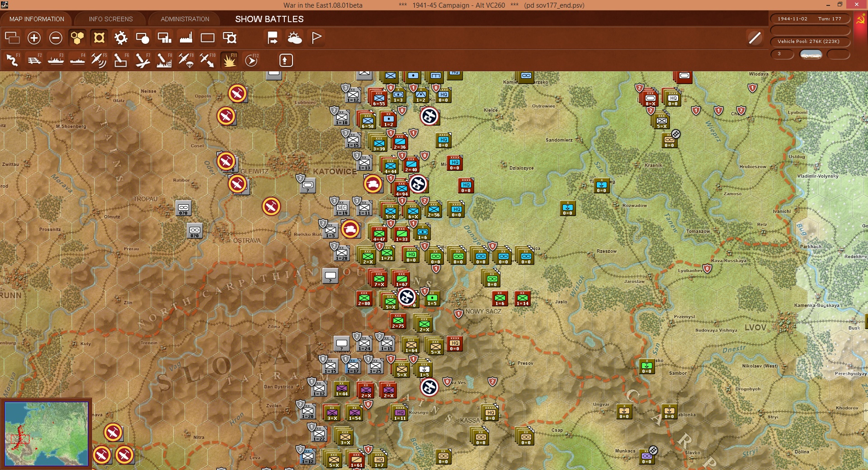Select the F6 bomb unit mode icon

click(121, 60)
